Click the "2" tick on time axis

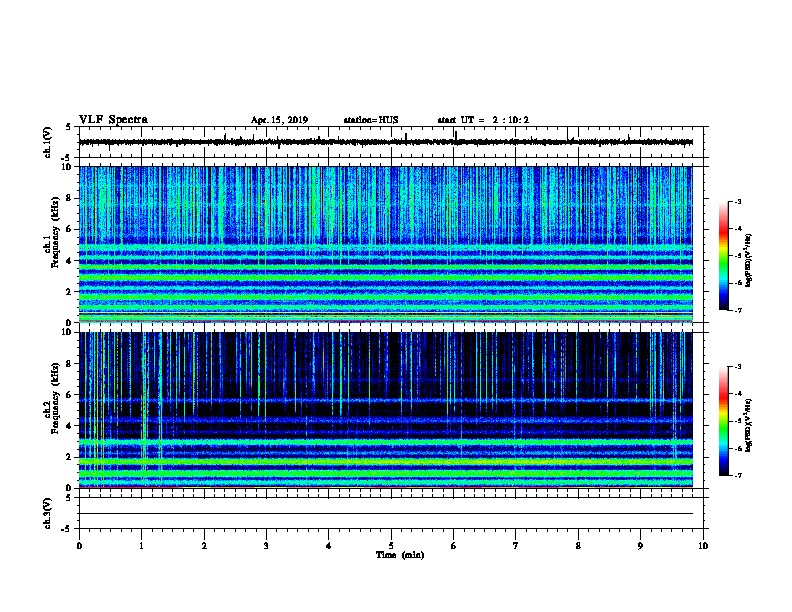click(204, 546)
